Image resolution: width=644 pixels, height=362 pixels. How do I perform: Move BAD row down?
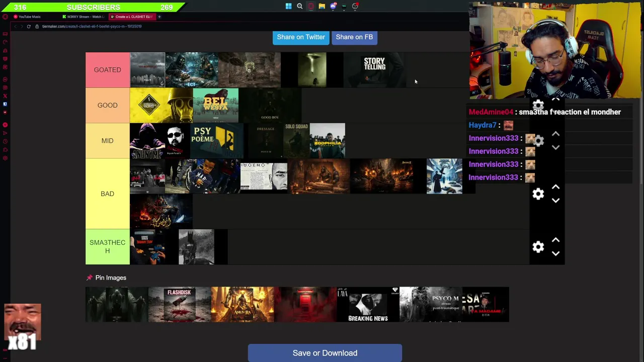coord(555,200)
